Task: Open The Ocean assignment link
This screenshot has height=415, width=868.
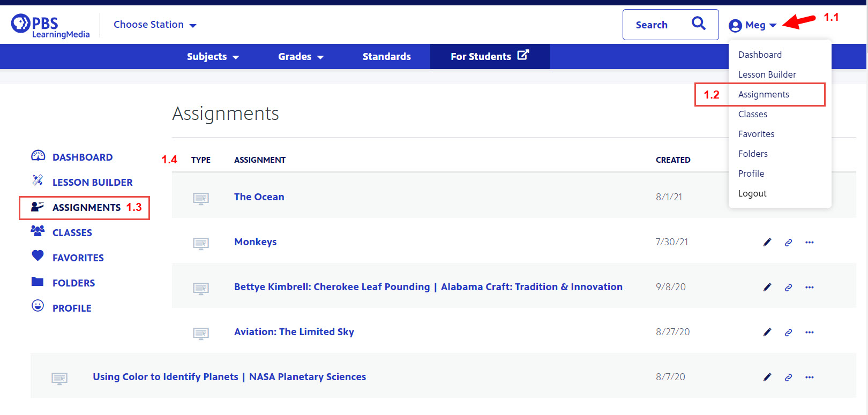Action: pos(259,197)
